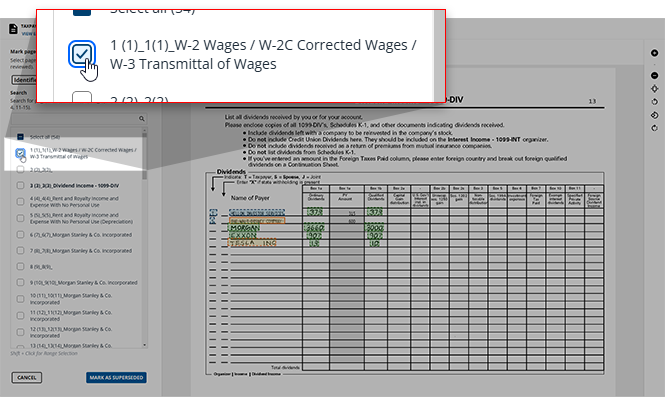Image resolution: width=665 pixels, height=397 pixels.
Task: Click the 907 ordinary dividends value for EXXON
Action: 315,235
